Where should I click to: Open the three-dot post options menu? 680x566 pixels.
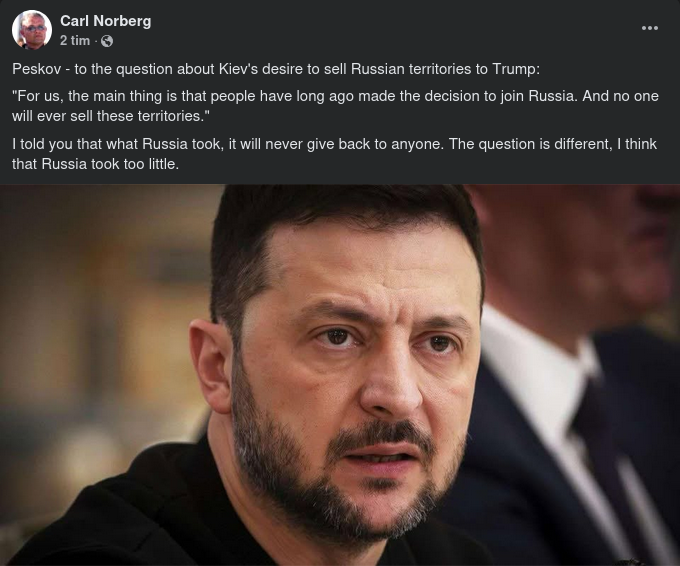tap(650, 28)
